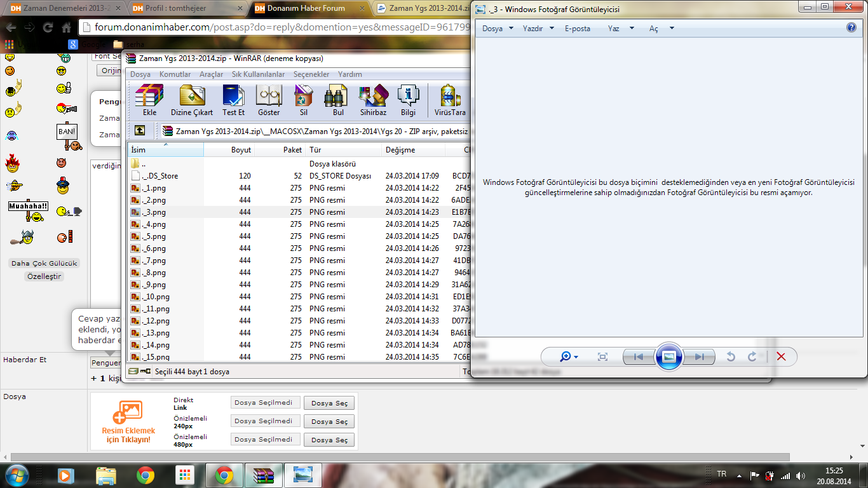Open the Aç dropdown in Photo Viewer
The width and height of the screenshot is (868, 488).
661,29
